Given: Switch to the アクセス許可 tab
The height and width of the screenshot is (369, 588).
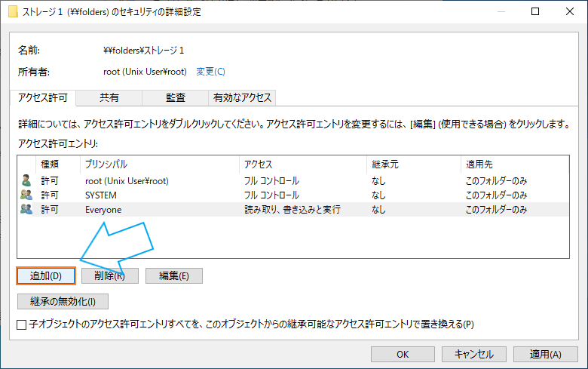Looking at the screenshot, I should coord(43,98).
